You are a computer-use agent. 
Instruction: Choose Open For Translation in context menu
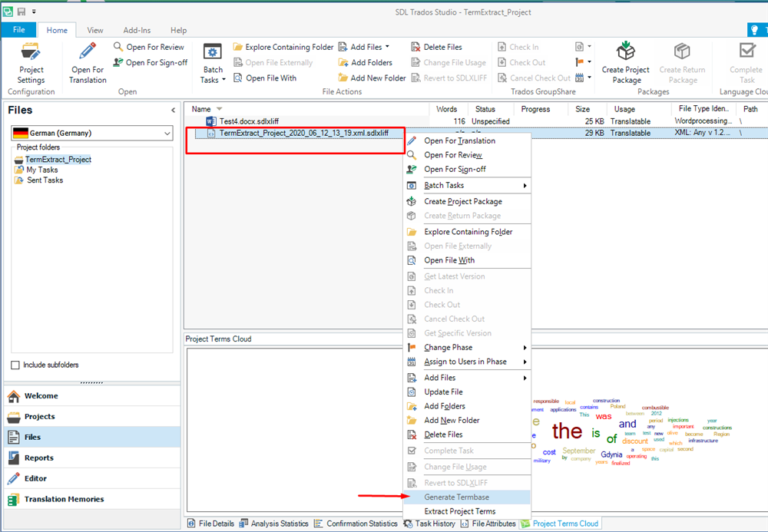[x=467, y=140]
